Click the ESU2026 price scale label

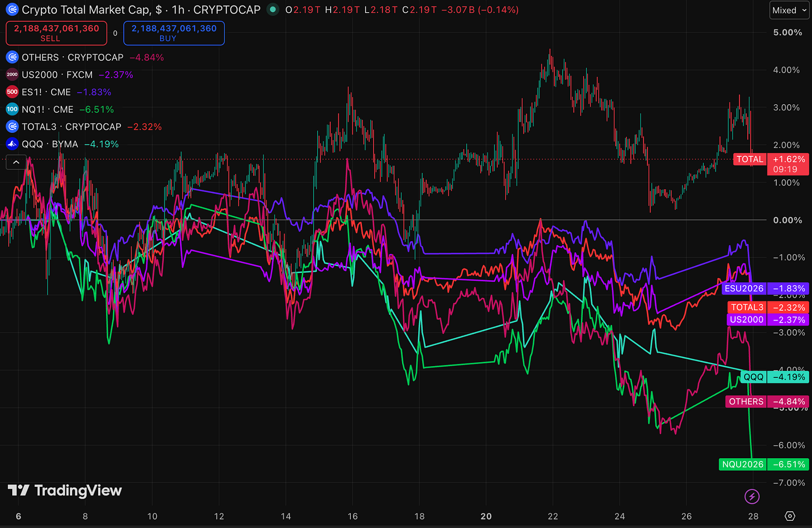point(743,289)
